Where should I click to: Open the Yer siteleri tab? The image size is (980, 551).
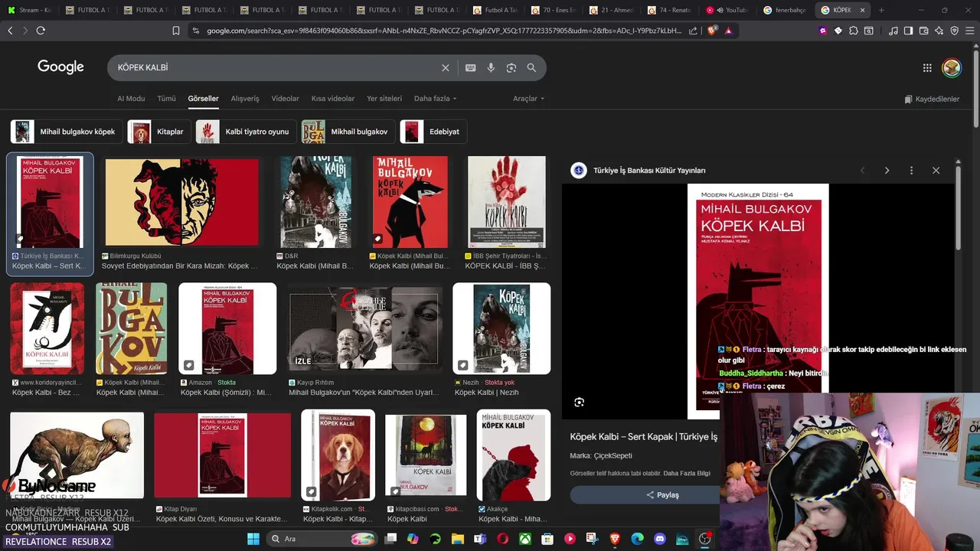coord(384,99)
